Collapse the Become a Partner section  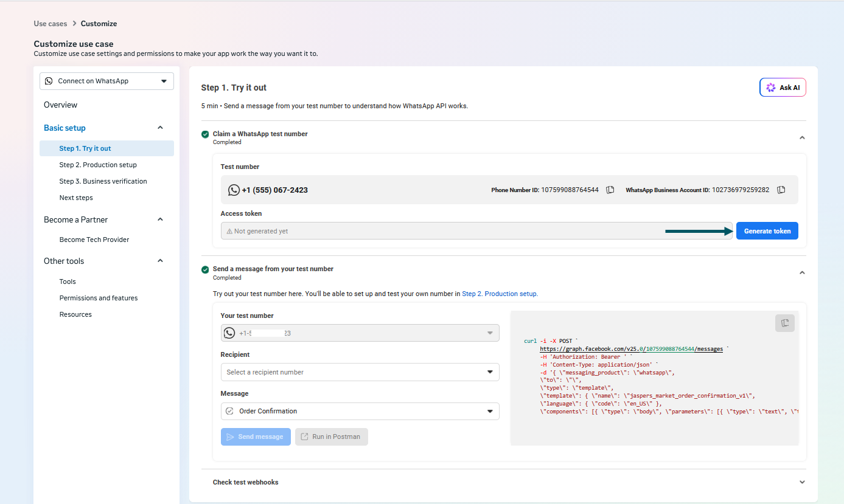[x=160, y=219]
